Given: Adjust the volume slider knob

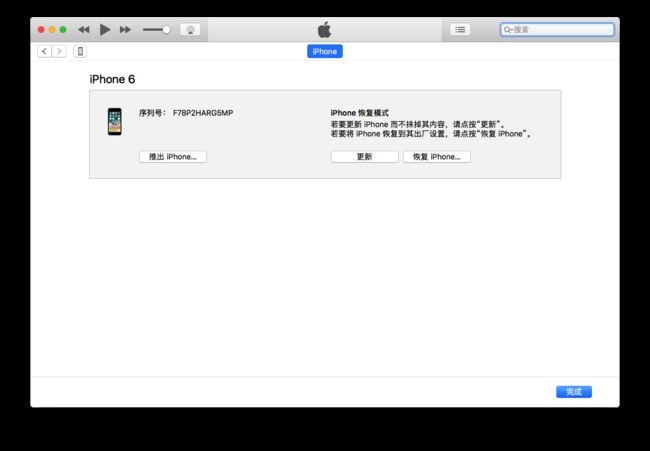Looking at the screenshot, I should click(x=166, y=29).
